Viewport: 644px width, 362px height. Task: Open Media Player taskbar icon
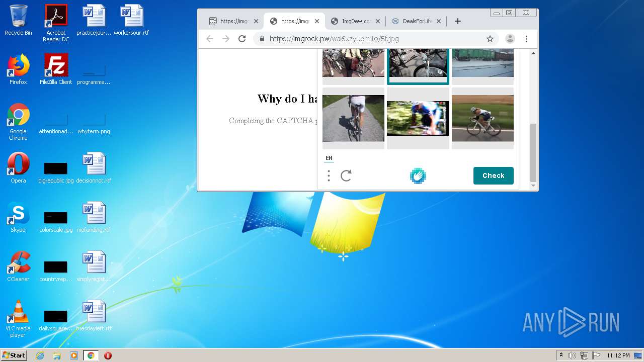click(x=74, y=355)
